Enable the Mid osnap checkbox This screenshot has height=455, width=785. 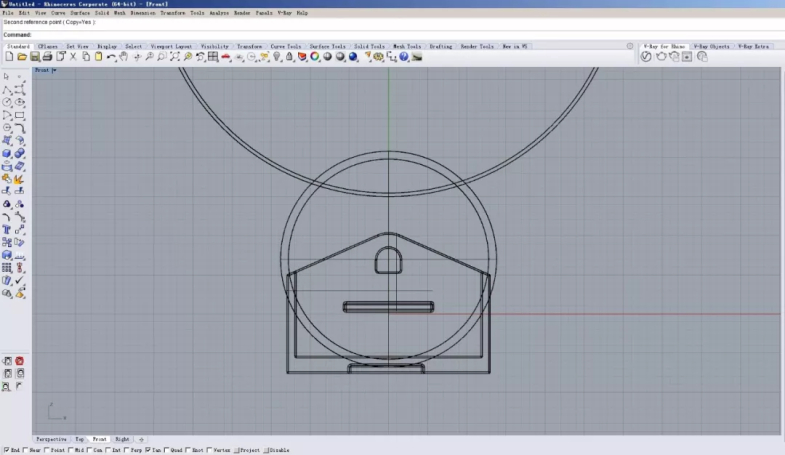[x=70, y=451]
